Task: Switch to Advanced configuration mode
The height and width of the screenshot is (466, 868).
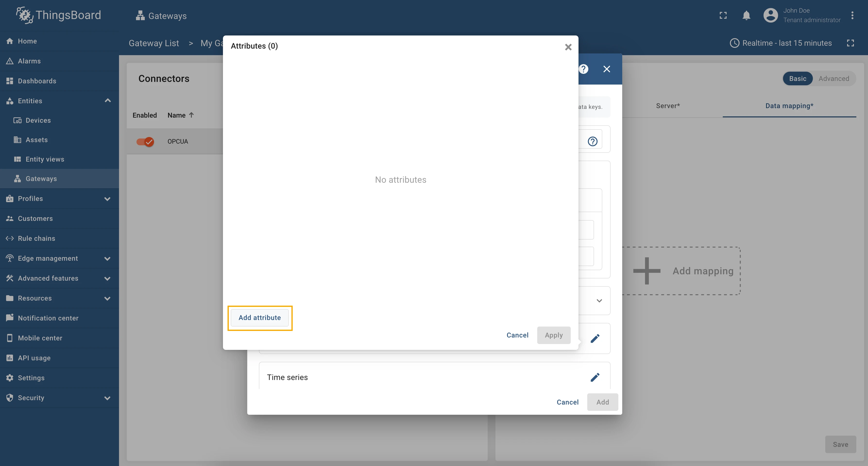Action: 834,78
